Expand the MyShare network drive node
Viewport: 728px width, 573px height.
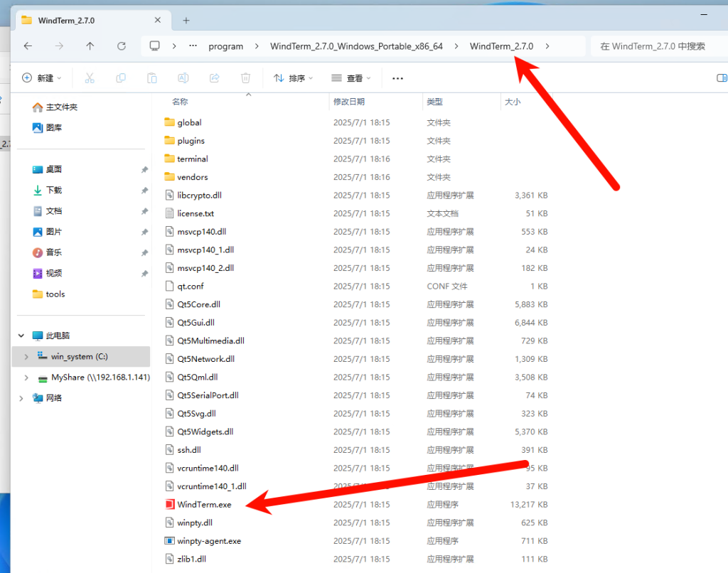[x=26, y=377]
